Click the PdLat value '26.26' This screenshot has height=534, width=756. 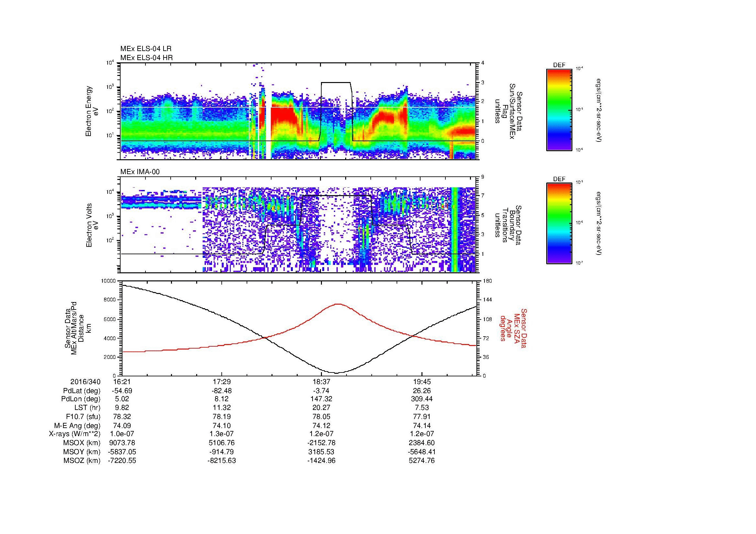pyautogui.click(x=422, y=391)
